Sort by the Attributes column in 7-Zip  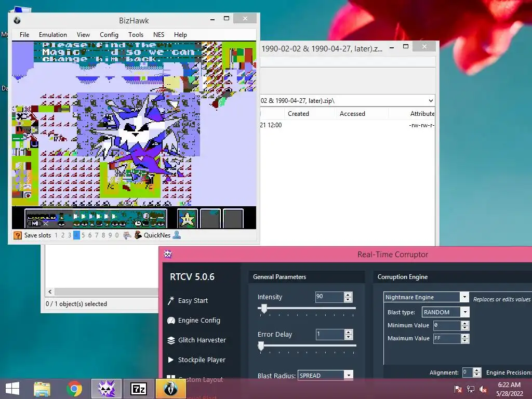pyautogui.click(x=422, y=114)
